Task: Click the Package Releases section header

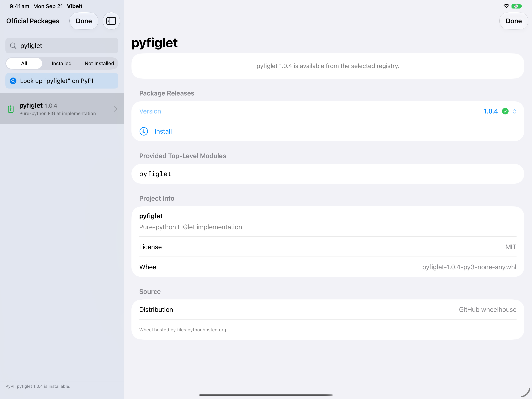Action: pos(167,93)
